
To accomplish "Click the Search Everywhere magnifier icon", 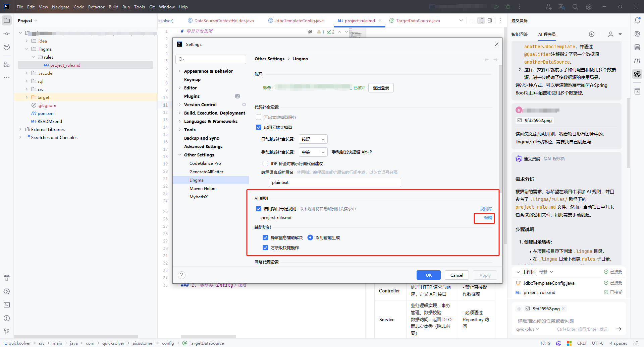I will (x=575, y=7).
